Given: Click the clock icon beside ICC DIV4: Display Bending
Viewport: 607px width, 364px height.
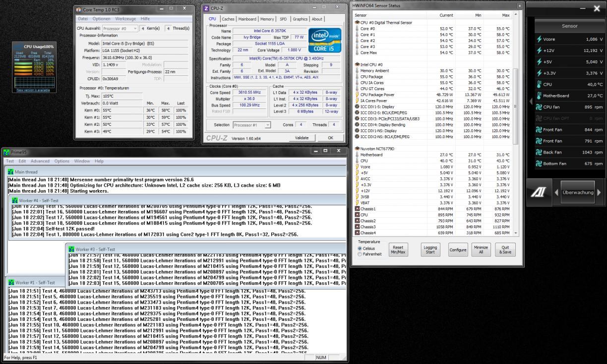Looking at the screenshot, I should click(357, 124).
